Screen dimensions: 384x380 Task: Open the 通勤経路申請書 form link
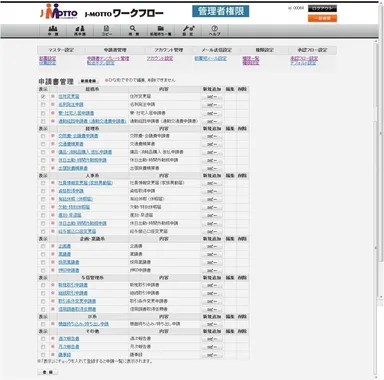[x=92, y=121]
